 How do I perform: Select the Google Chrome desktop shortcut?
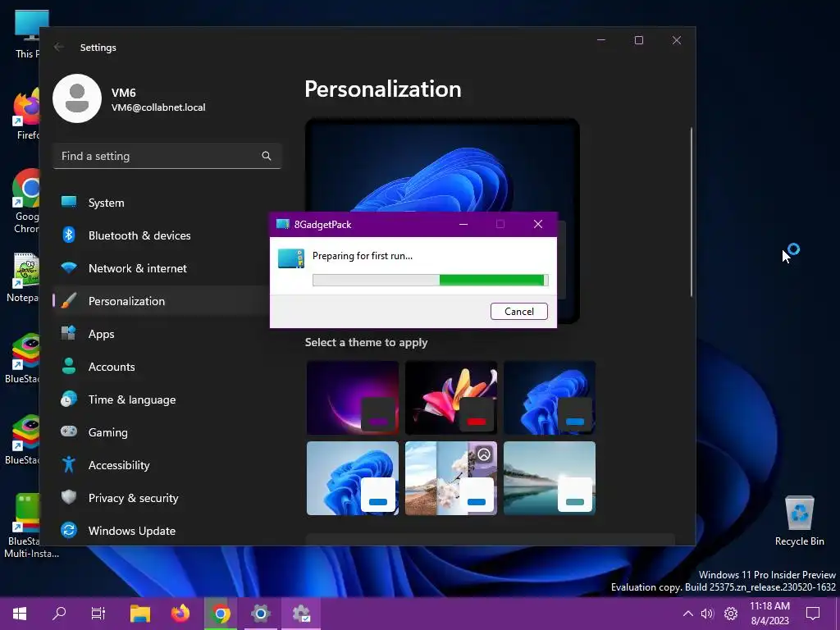(25, 202)
